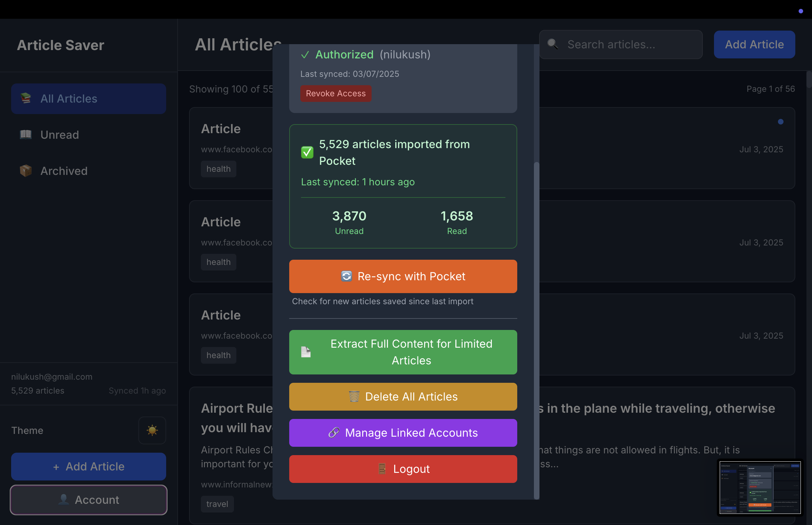This screenshot has width=812, height=525.
Task: Focus the Search articles field
Action: tap(621, 45)
